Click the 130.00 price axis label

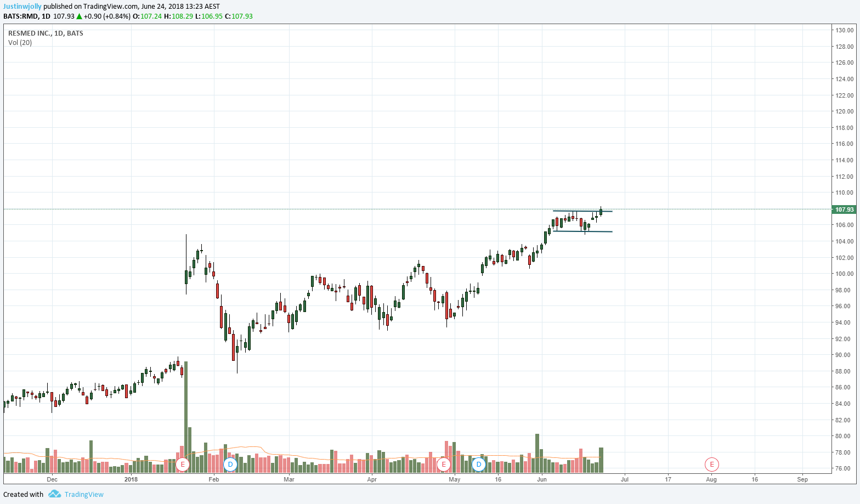[844, 30]
